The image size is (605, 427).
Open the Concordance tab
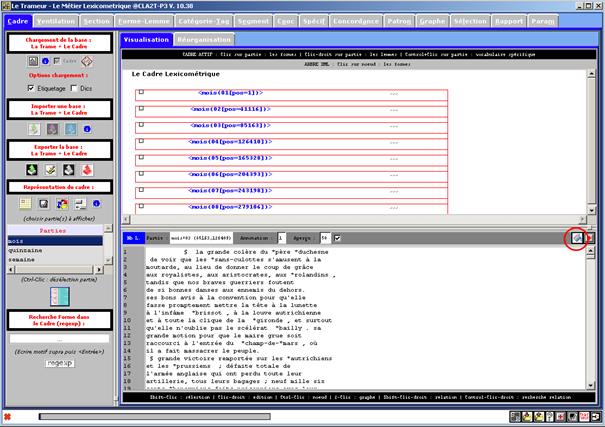point(356,21)
